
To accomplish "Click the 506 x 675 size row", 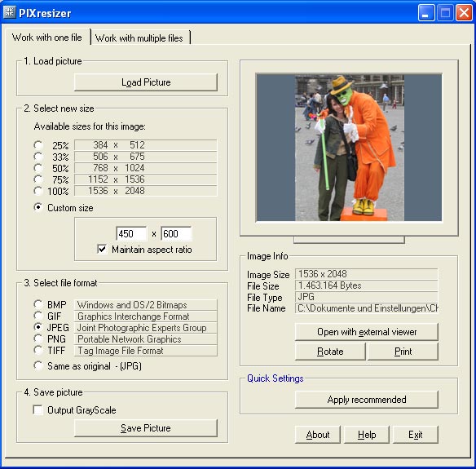I will [146, 157].
